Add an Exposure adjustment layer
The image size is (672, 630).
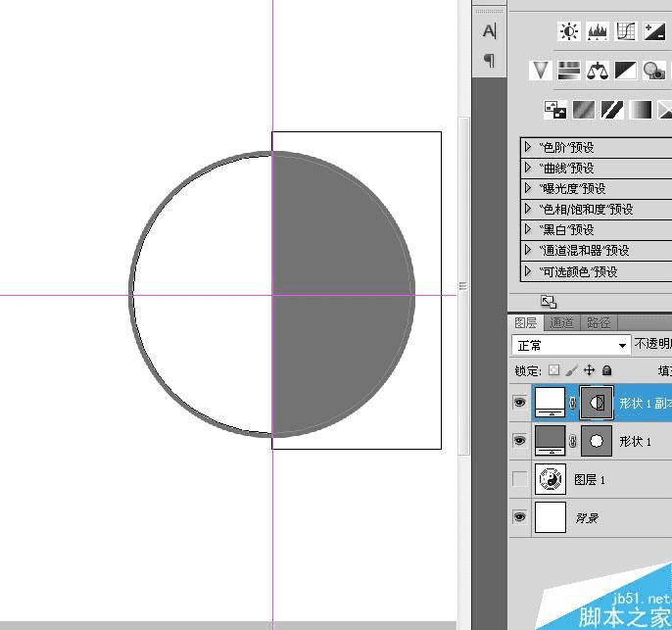(x=654, y=31)
